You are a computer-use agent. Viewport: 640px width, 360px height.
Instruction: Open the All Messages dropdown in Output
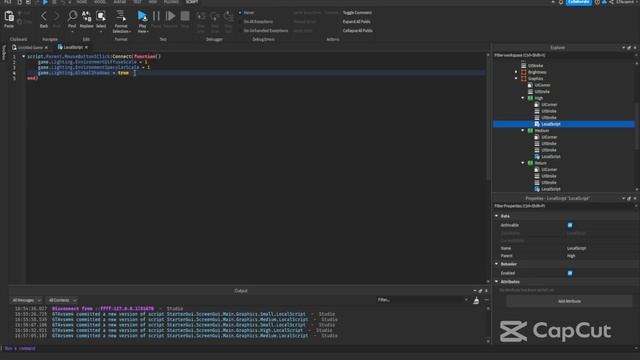pyautogui.click(x=26, y=300)
